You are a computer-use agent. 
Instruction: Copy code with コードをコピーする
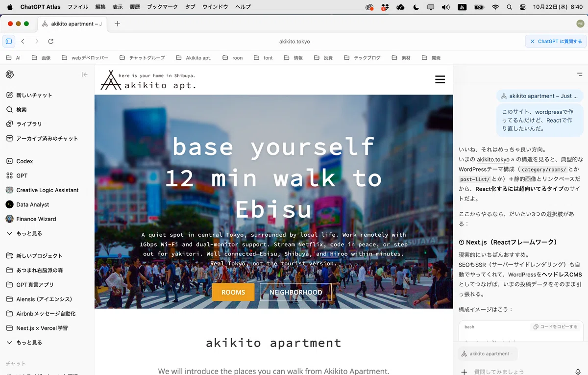[555, 326]
